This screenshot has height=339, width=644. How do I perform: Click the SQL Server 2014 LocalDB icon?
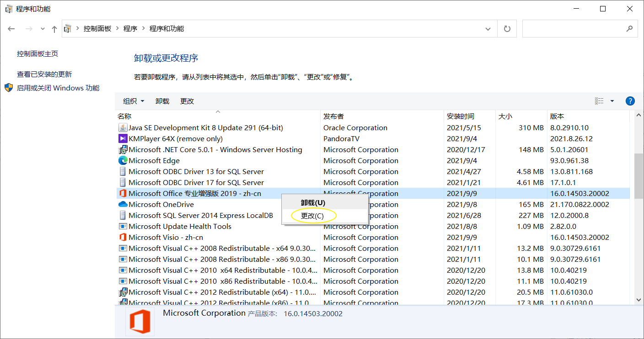[x=123, y=216]
